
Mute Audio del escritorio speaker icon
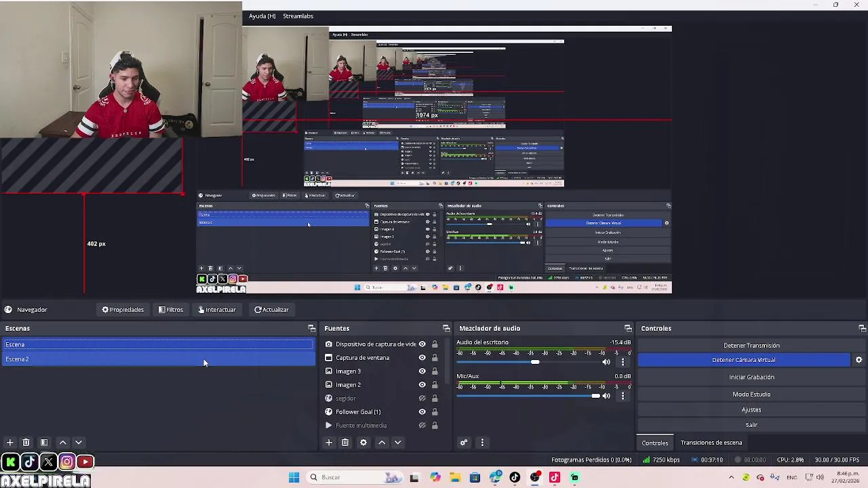606,362
